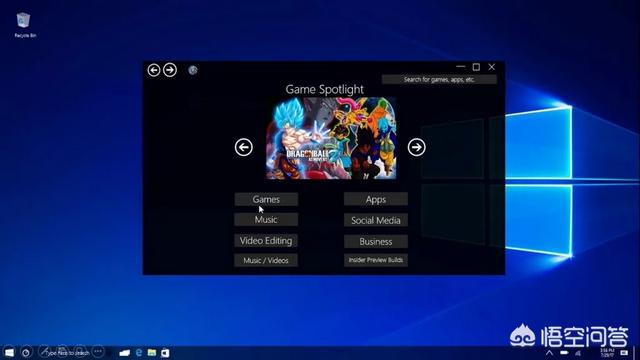Click the 'Type here to search' taskbar box
Image resolution: width=640 pixels, height=360 pixels.
point(67,353)
